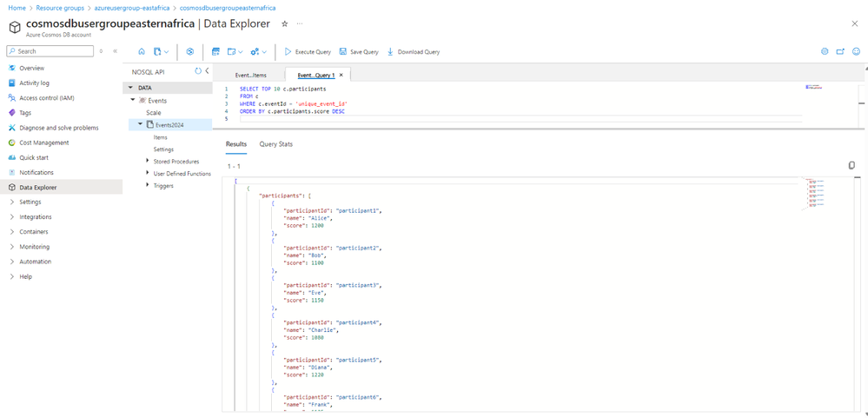The width and height of the screenshot is (868, 418).
Task: Open azureusergroup-eastafrica breadcrumb link
Action: pos(132,9)
